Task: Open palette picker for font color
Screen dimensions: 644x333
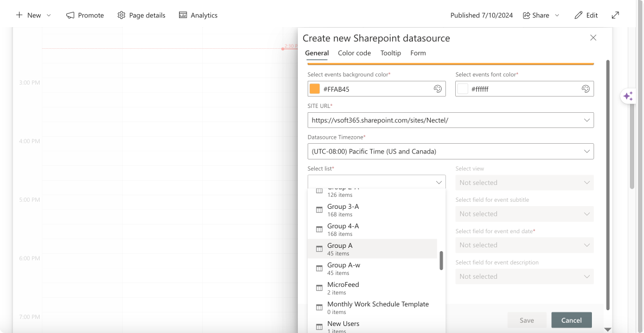Action: click(586, 89)
